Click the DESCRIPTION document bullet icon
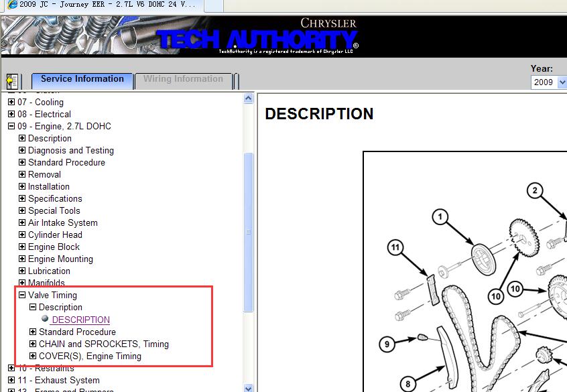This screenshot has height=392, width=567. click(45, 318)
